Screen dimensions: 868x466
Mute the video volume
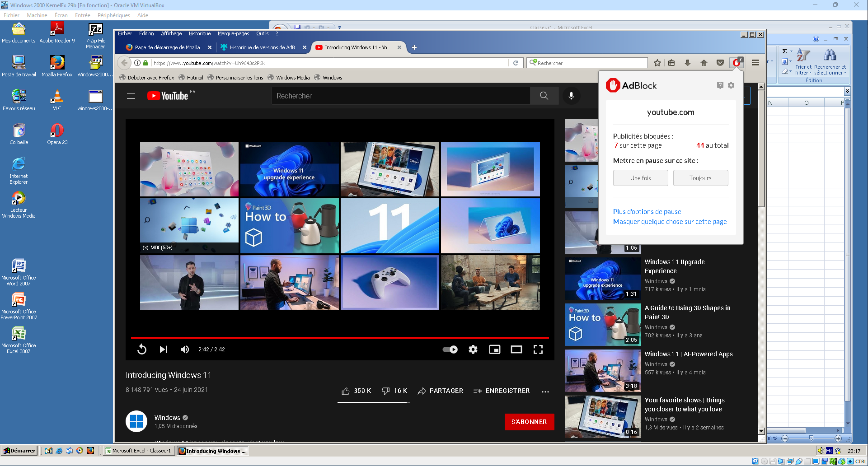tap(185, 349)
